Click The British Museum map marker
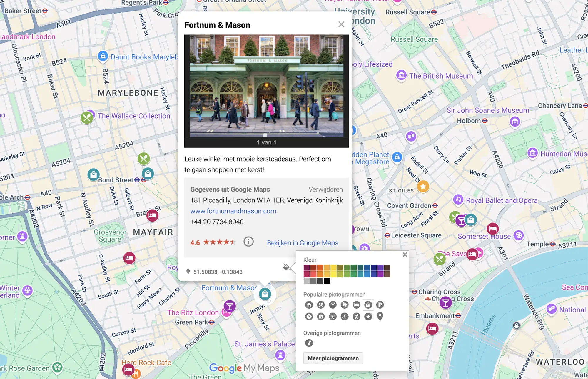The height and width of the screenshot is (379, 588). coord(401,75)
